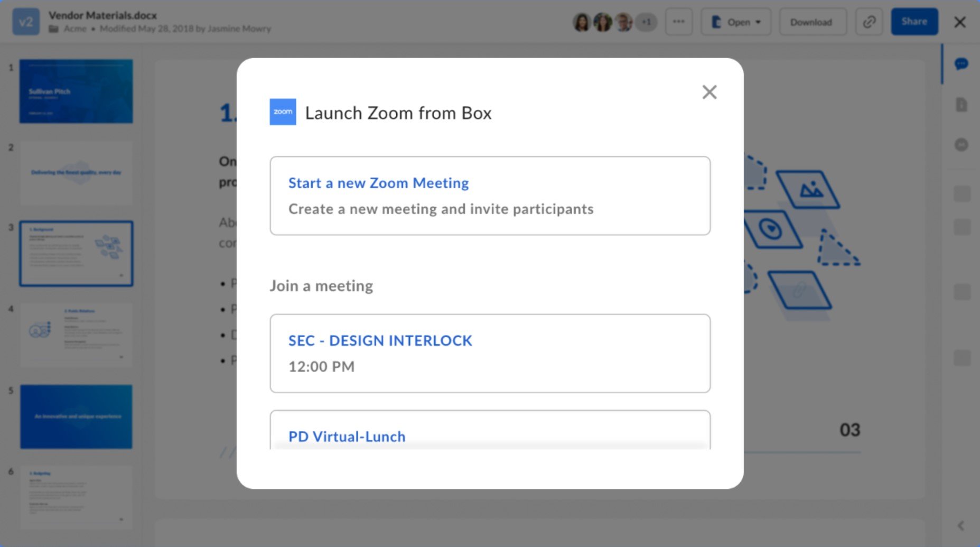Screen dimensions: 980x547
Task: Select slide 5 blue thumbnail
Action: [76, 416]
